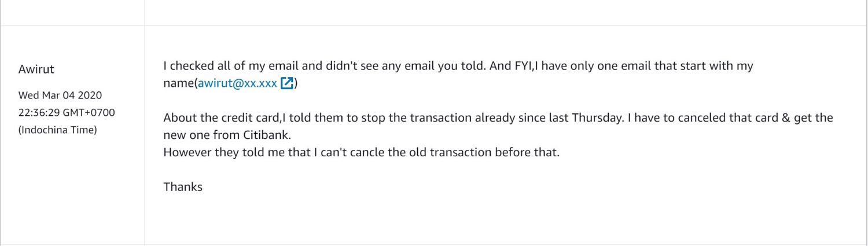The width and height of the screenshot is (868, 246).
Task: Click the date Wed Mar 04 2020
Action: coord(60,96)
